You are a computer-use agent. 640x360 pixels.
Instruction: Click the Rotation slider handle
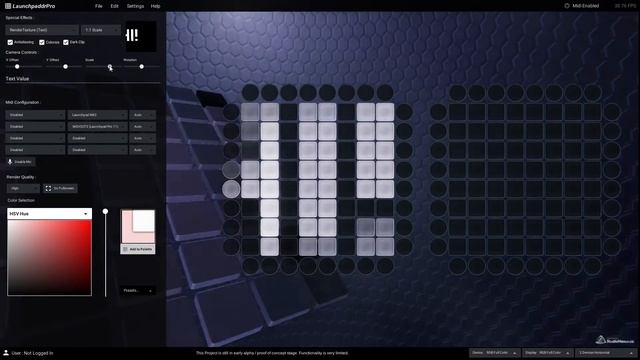pos(142,67)
